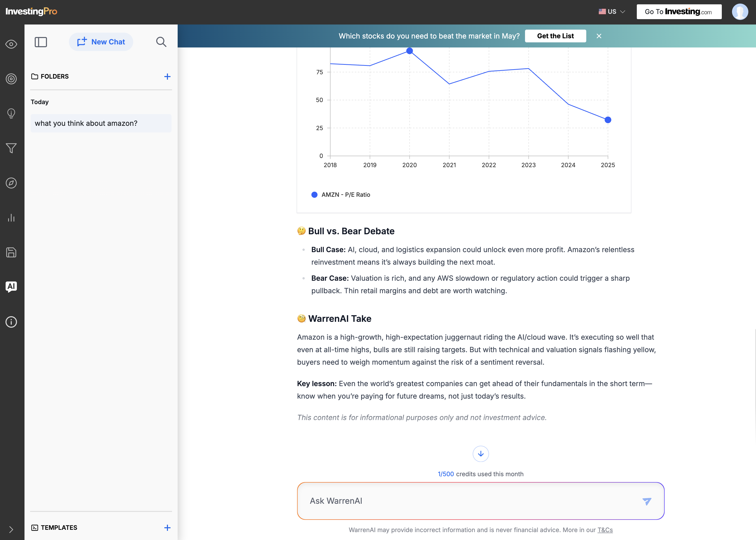Open 'what you think about amazon?' chat

tap(101, 123)
